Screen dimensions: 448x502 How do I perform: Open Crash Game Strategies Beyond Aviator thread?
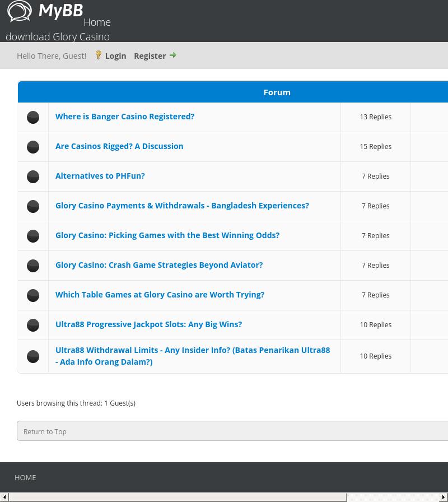pos(159,265)
